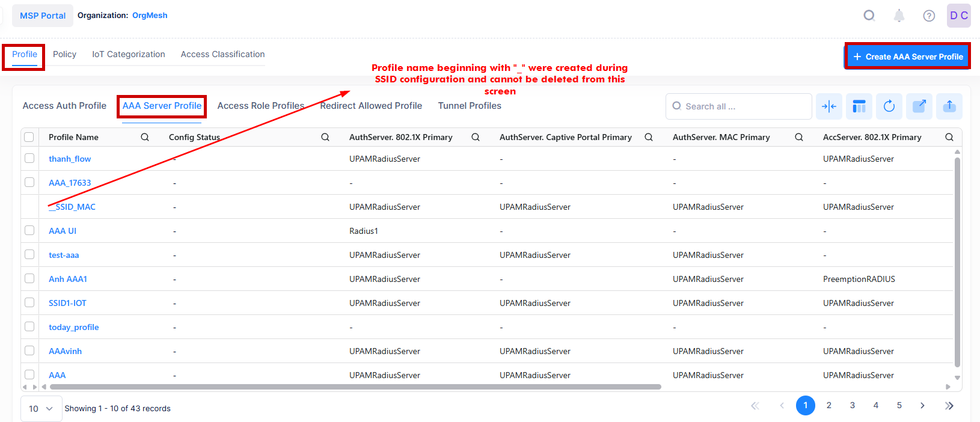
Task: Click the horizontal scrollbar under the table
Action: click(355, 387)
